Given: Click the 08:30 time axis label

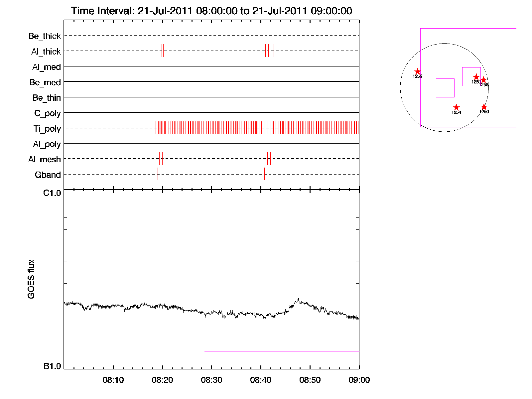Looking at the screenshot, I should point(211,380).
